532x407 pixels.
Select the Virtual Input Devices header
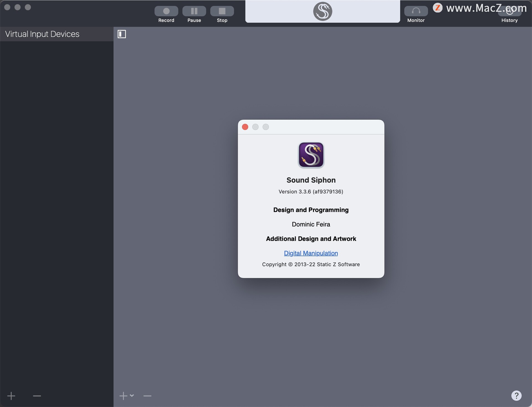coord(57,34)
